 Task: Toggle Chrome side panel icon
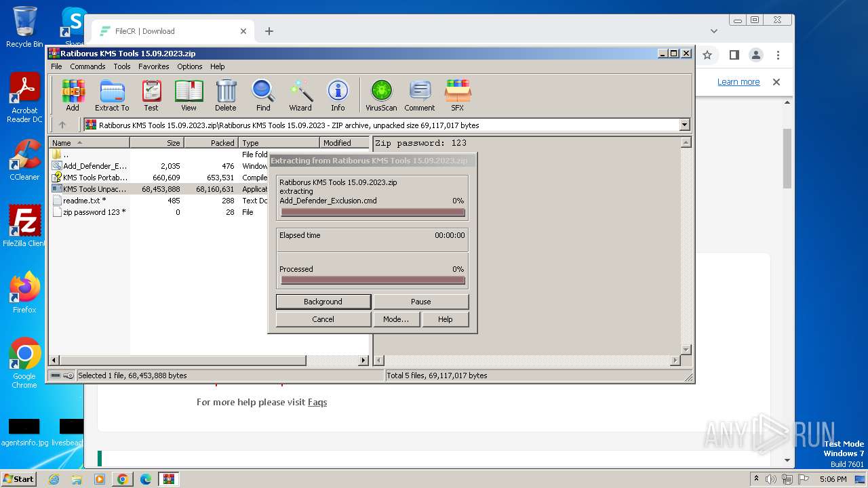[734, 55]
